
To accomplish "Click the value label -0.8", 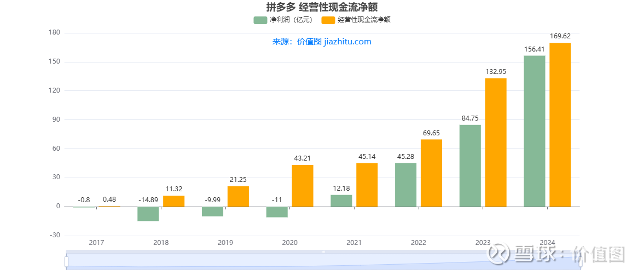I will click(84, 200).
